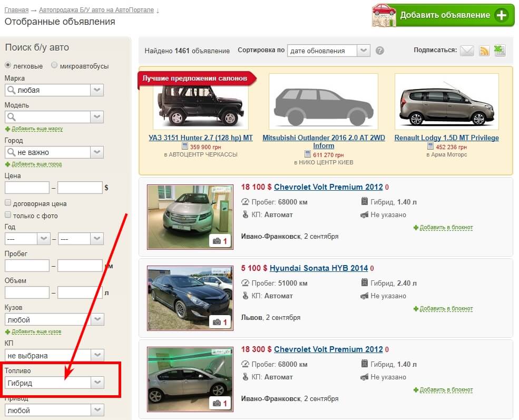Click the plus icon on Добавить объявление
The width and height of the screenshot is (519, 420).
tap(502, 15)
